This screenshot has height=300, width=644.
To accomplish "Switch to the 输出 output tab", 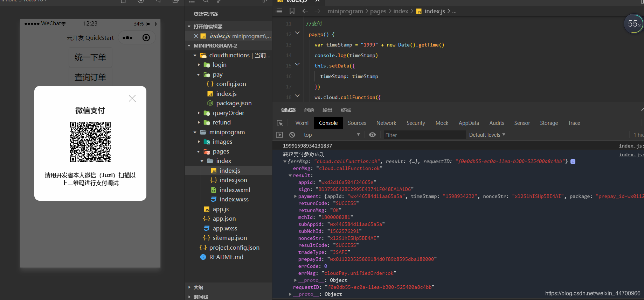I will (x=327, y=110).
